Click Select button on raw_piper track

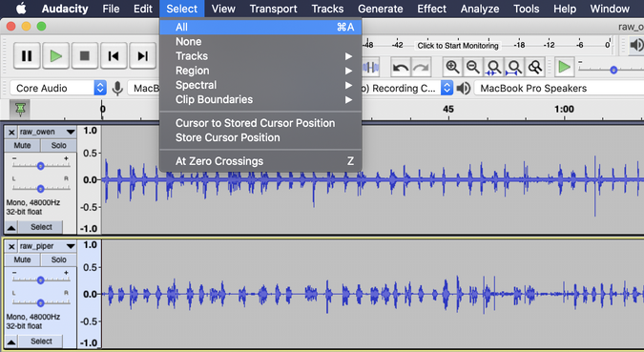pos(41,342)
